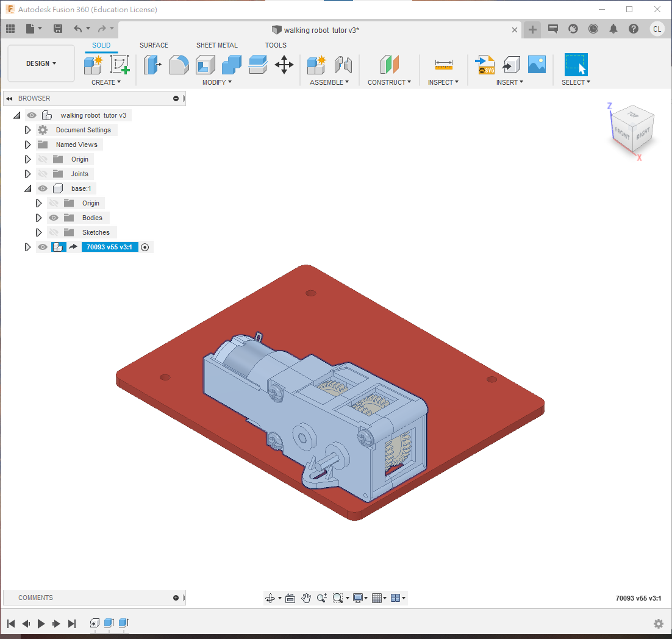Image resolution: width=672 pixels, height=639 pixels.
Task: Show the Sketches folder via eye icon
Action: [54, 232]
